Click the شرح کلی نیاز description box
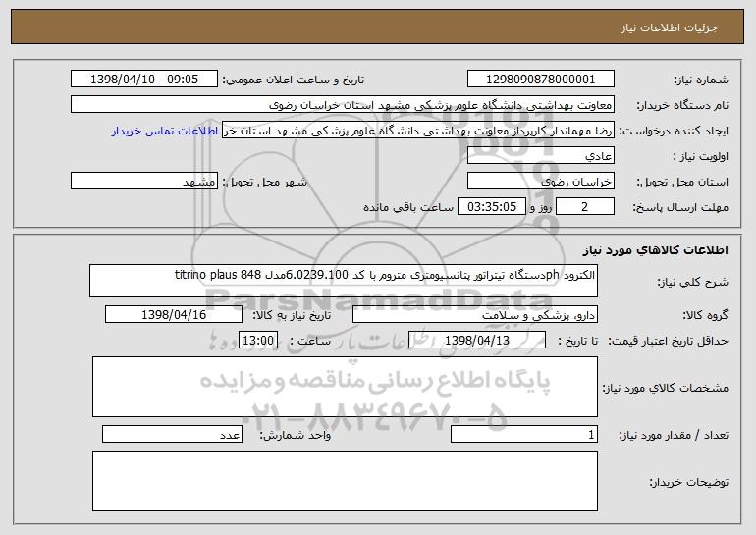This screenshot has height=535, width=756. [x=344, y=281]
